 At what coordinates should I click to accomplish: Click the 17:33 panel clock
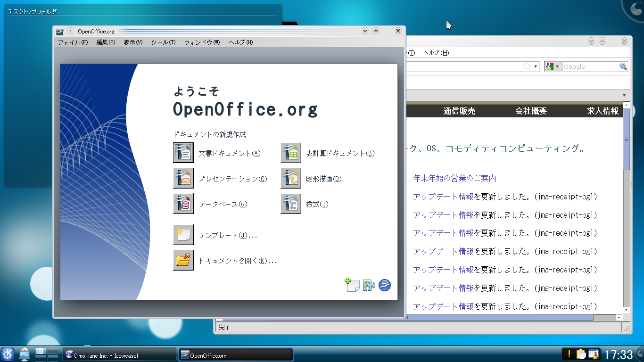coord(619,354)
